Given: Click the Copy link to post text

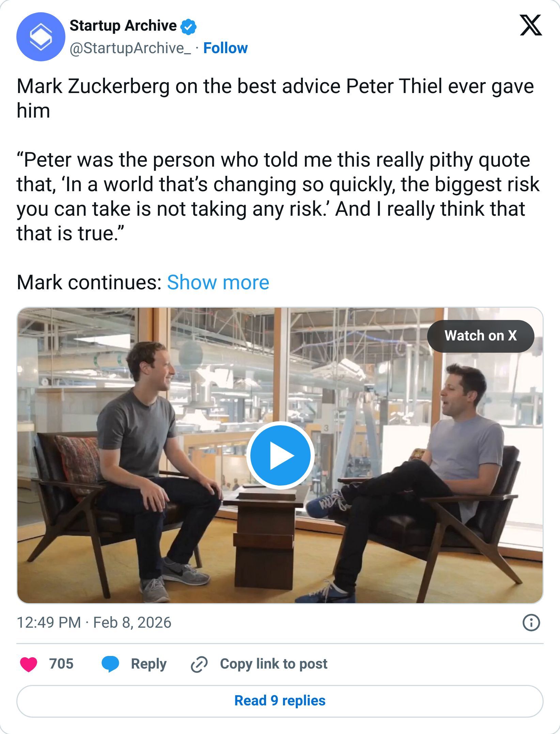Looking at the screenshot, I should coord(274,664).
